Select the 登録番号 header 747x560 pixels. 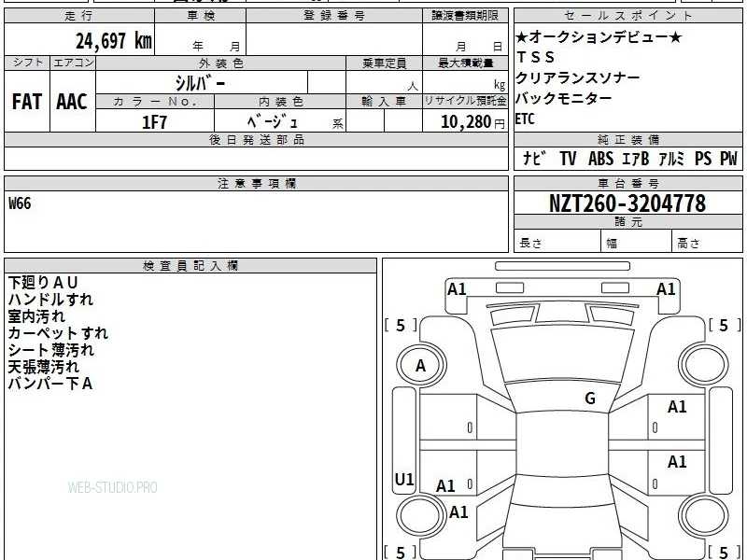(x=334, y=16)
